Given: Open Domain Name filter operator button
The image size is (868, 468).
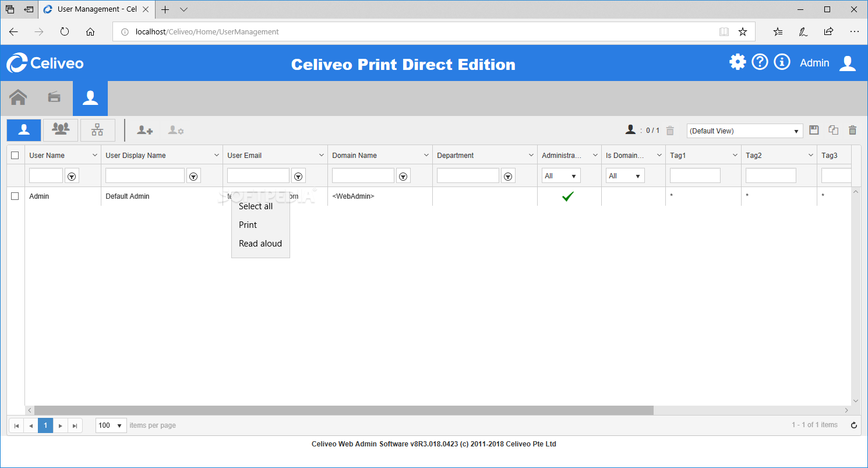Looking at the screenshot, I should tap(403, 176).
